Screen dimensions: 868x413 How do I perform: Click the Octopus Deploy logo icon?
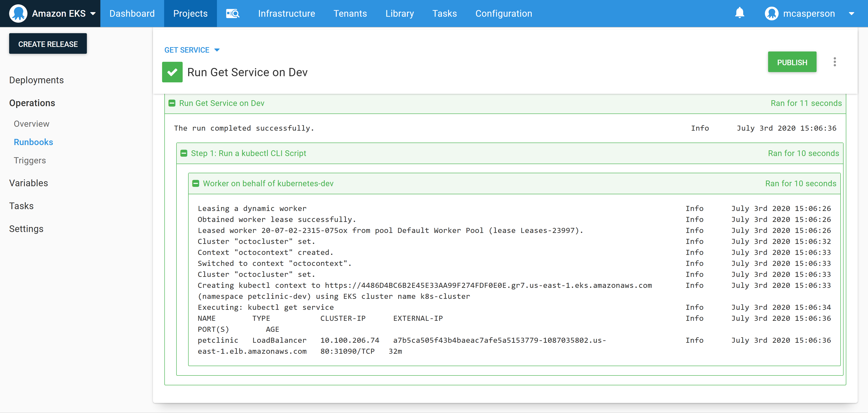(x=18, y=13)
